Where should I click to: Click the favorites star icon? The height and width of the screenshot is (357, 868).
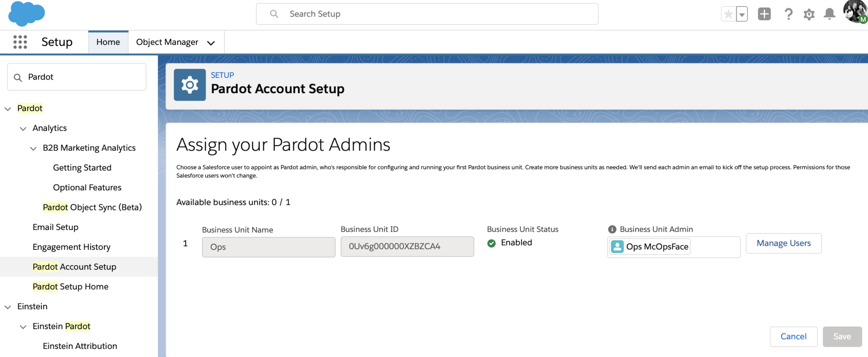tap(728, 14)
